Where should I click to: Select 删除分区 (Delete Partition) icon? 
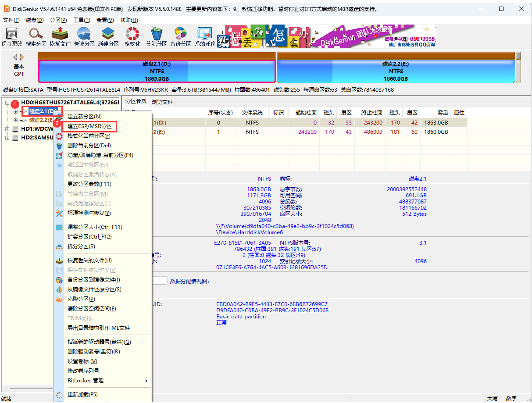pyautogui.click(x=156, y=36)
